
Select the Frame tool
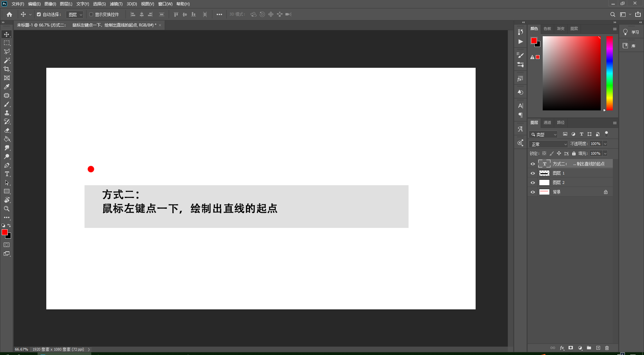tap(7, 78)
